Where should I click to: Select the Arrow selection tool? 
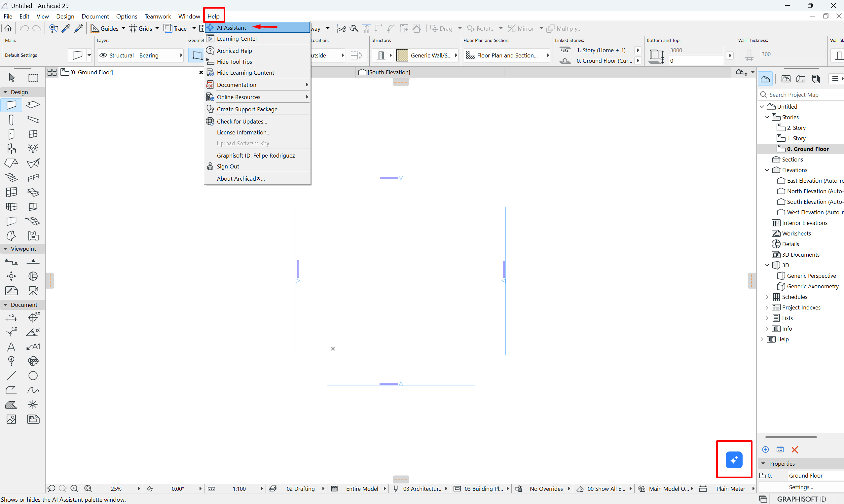pyautogui.click(x=12, y=77)
